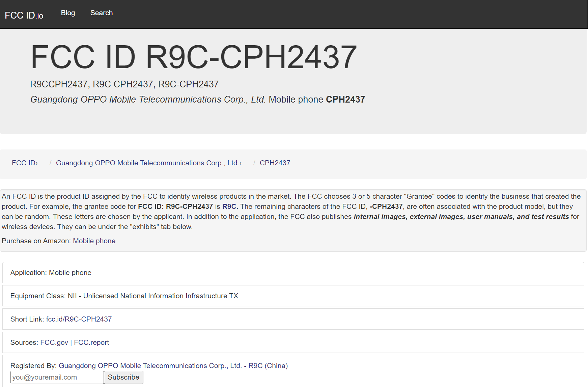Image resolution: width=588 pixels, height=387 pixels.
Task: Visit the FCC.gov source link
Action: [54, 342]
